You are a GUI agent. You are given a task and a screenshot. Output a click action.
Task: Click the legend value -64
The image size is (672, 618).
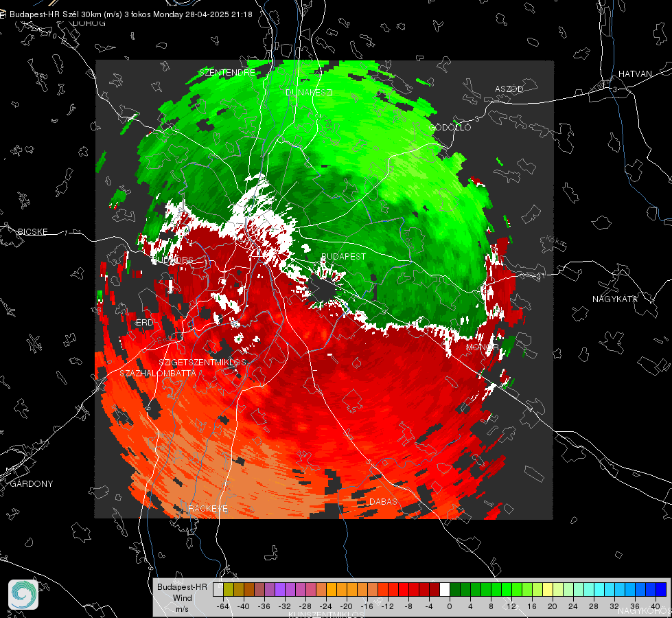click(x=222, y=607)
